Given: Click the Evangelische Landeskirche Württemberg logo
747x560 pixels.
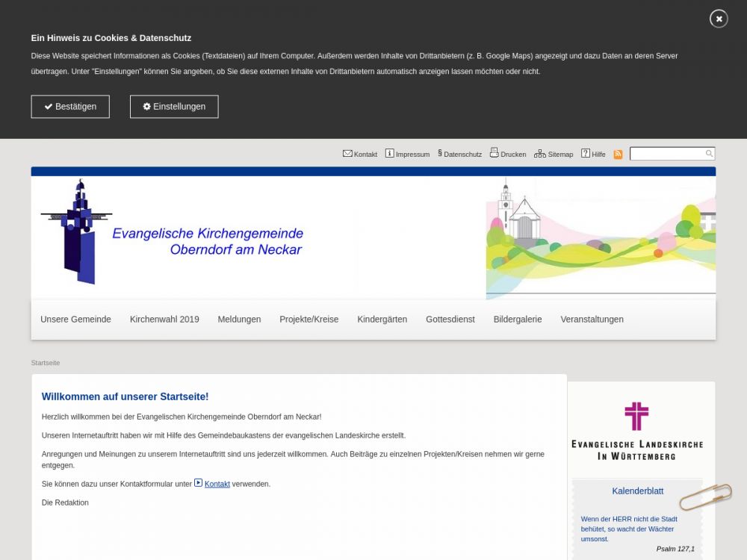Looking at the screenshot, I should coord(636,431).
